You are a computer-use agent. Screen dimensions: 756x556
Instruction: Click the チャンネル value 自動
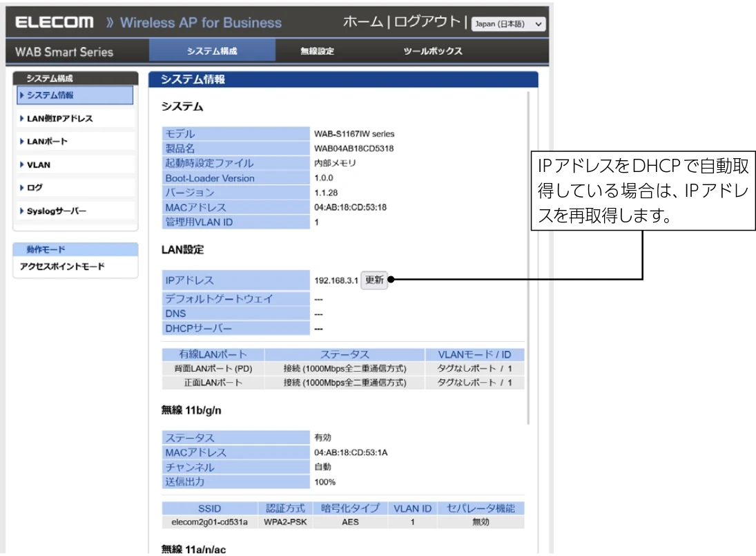[322, 467]
